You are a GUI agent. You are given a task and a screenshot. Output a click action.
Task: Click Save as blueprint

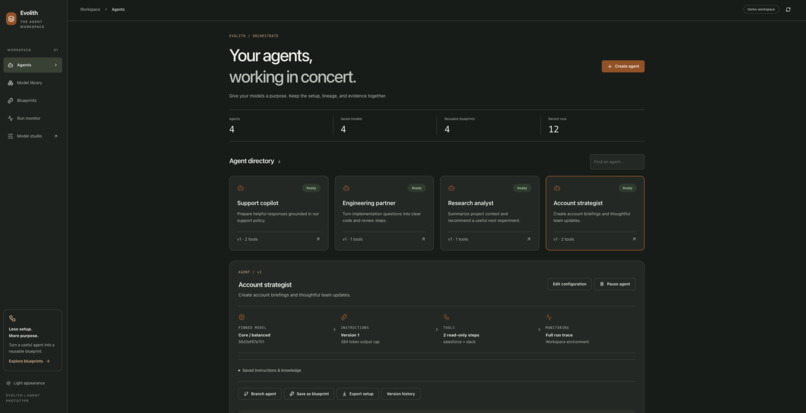309,394
